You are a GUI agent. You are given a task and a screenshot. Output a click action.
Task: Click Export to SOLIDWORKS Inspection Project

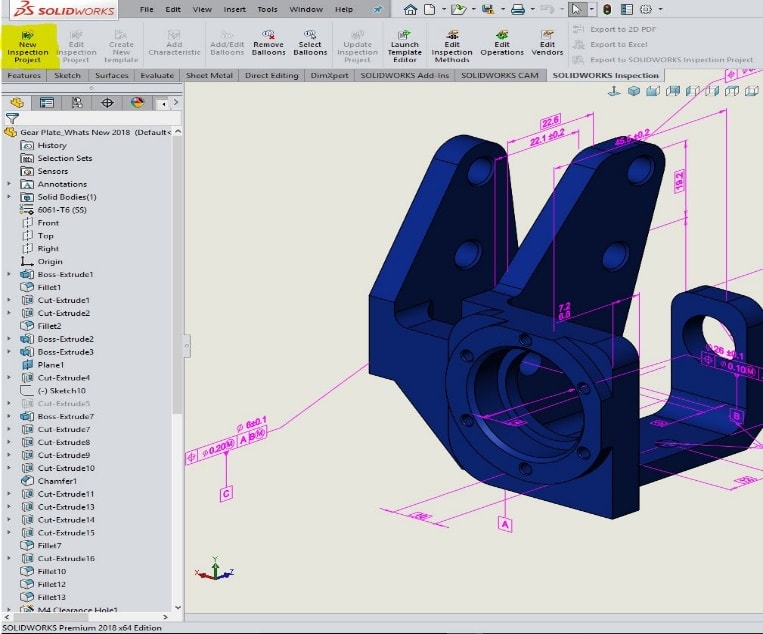click(662, 59)
